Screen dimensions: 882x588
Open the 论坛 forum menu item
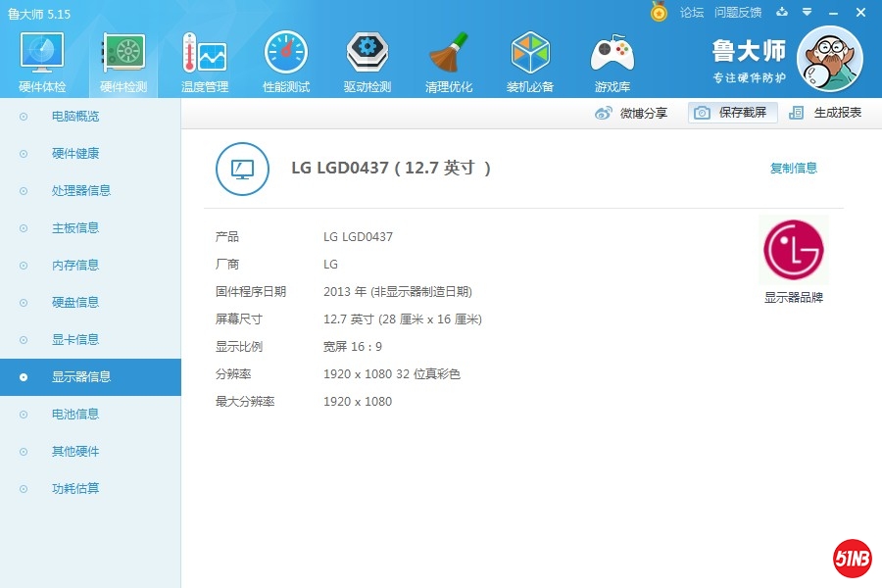[691, 13]
